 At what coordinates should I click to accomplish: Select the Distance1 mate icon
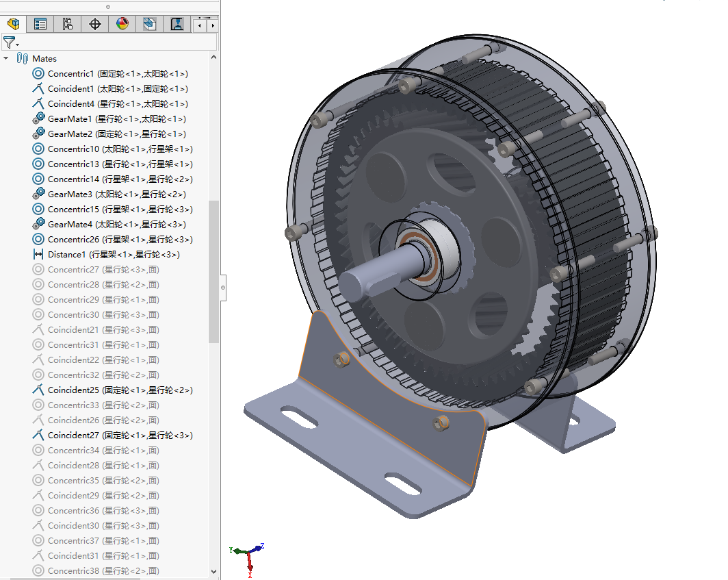coord(38,254)
